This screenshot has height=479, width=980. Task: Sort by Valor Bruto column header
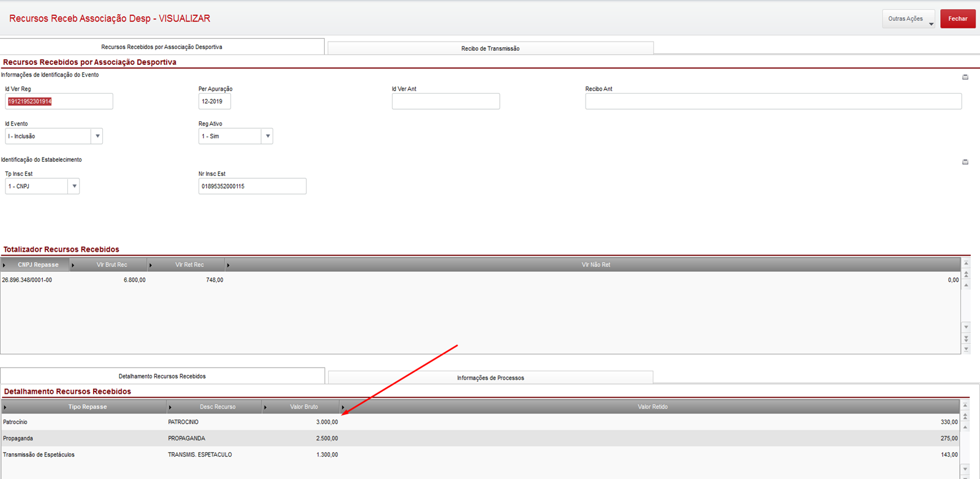click(x=301, y=407)
